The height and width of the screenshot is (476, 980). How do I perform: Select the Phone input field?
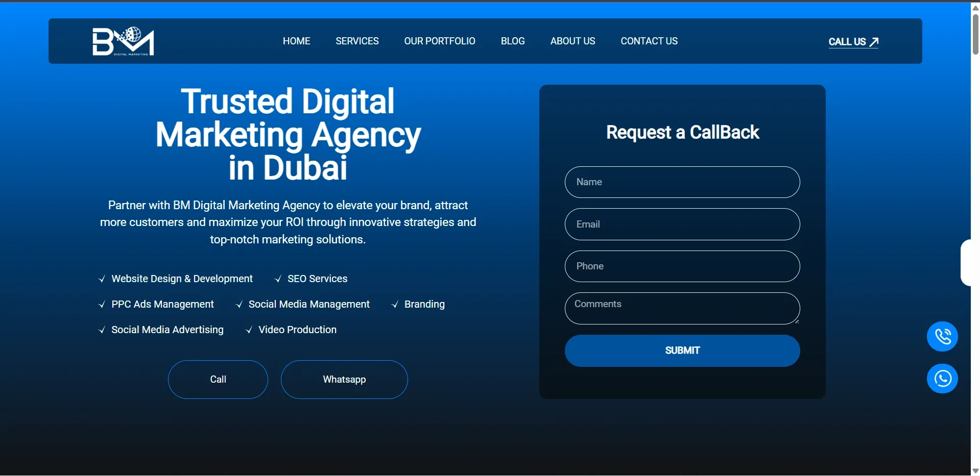(682, 266)
